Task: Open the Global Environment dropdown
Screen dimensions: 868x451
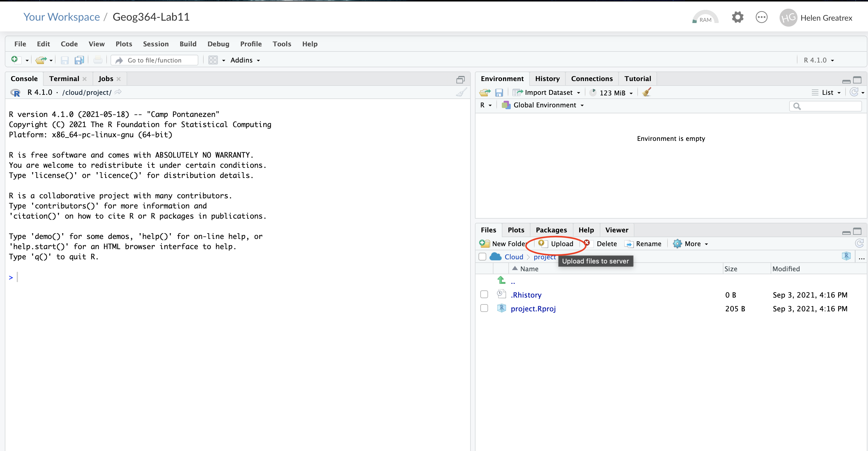Action: click(x=544, y=105)
